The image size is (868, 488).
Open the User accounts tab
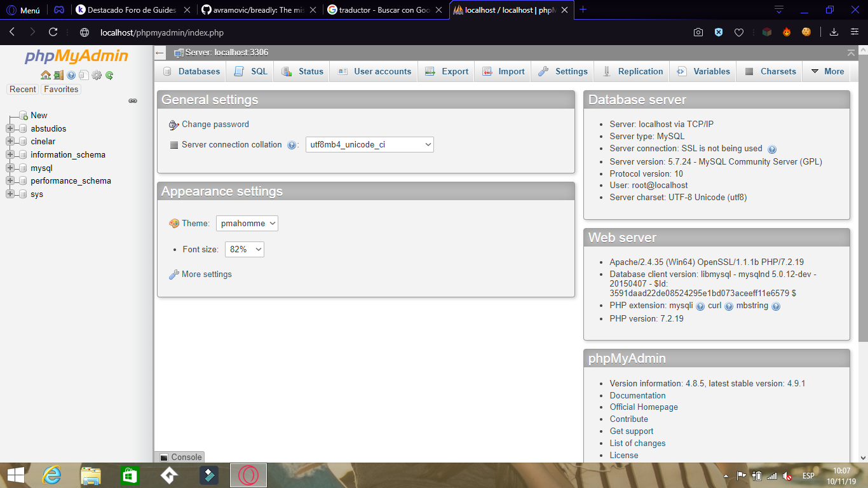tap(374, 71)
